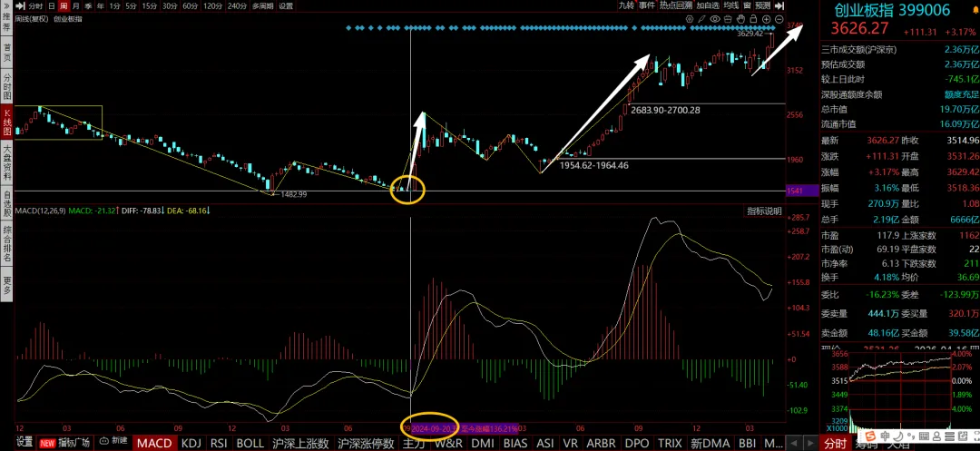980x451 pixels.
Task: Select the TRIX indicator tab
Action: tap(670, 443)
